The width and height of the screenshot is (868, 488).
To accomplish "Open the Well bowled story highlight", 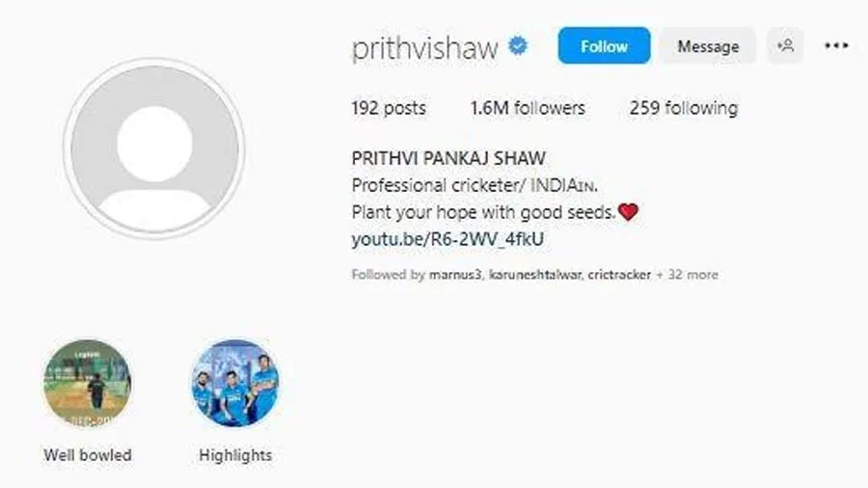I will click(x=88, y=384).
